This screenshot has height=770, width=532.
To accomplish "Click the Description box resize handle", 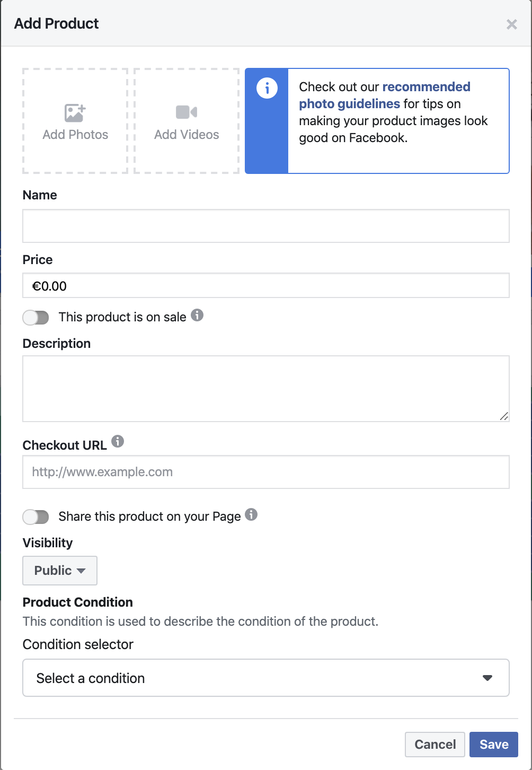I will tap(504, 416).
